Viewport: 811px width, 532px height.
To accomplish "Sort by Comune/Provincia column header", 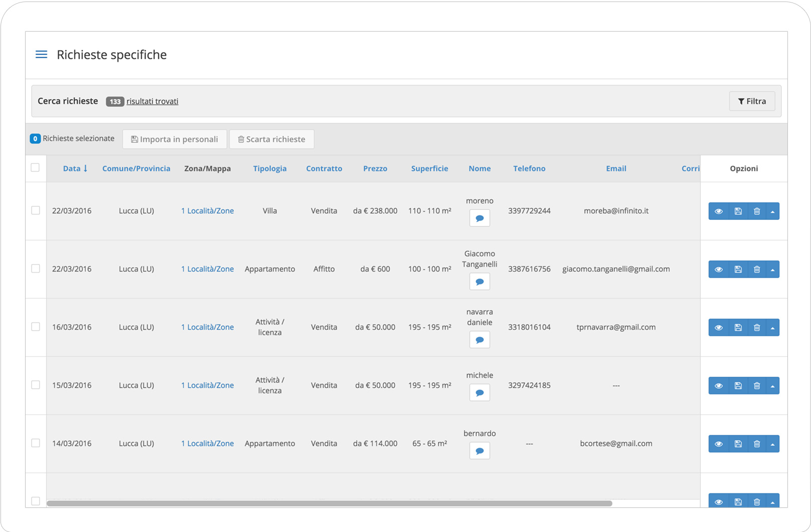I will point(136,168).
